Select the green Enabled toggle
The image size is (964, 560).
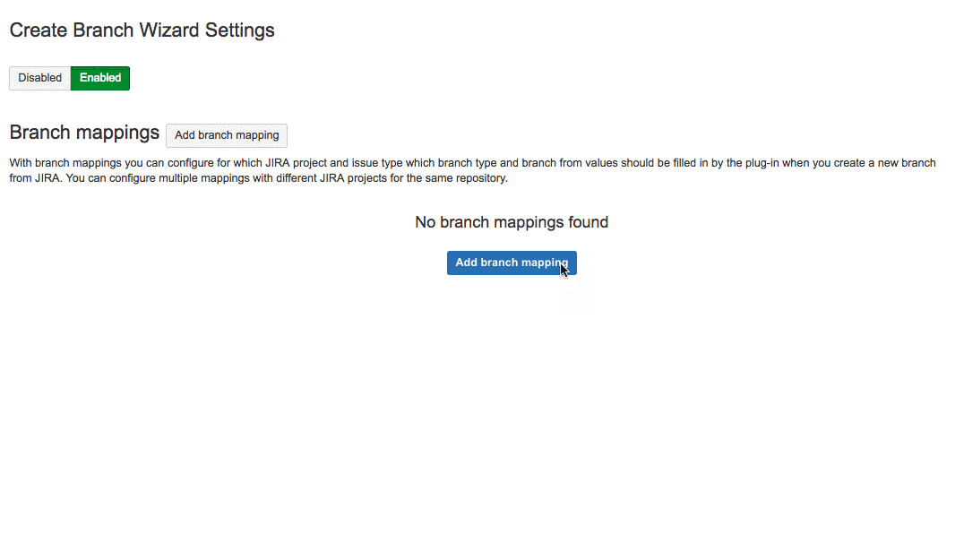point(100,78)
